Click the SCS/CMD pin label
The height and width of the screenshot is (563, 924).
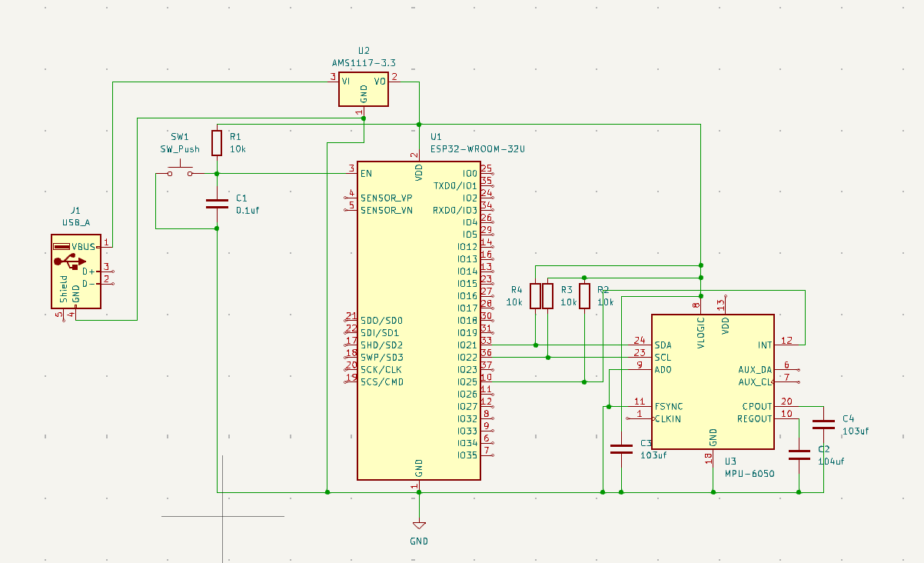point(382,382)
